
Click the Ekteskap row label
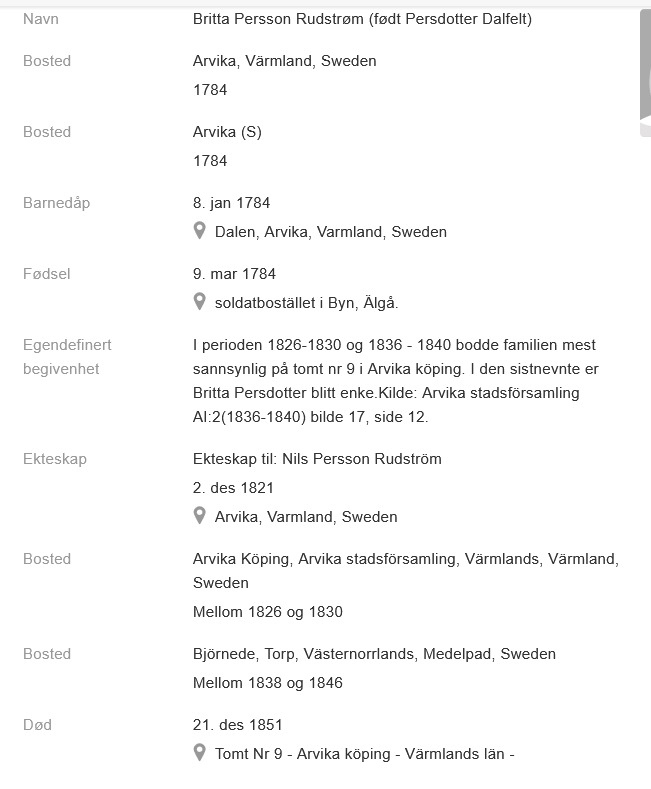pos(55,459)
